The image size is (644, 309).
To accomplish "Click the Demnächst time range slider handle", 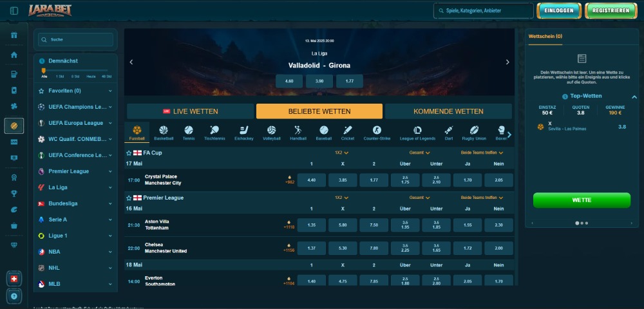I will [x=44, y=70].
